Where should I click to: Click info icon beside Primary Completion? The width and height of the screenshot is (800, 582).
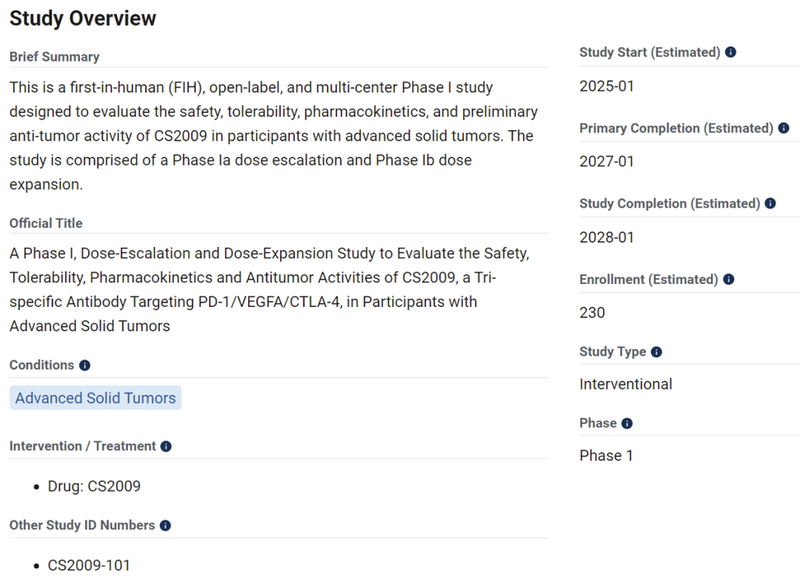tap(783, 128)
